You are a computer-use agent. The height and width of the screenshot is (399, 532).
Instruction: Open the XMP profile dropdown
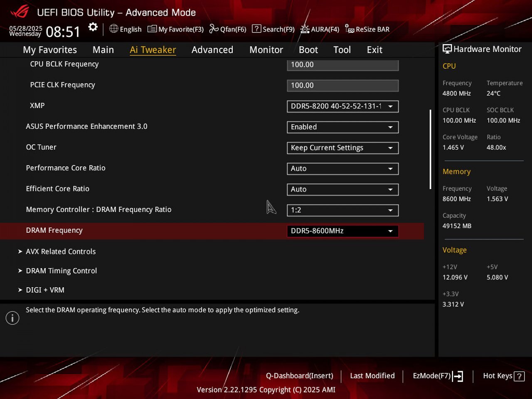pos(342,106)
